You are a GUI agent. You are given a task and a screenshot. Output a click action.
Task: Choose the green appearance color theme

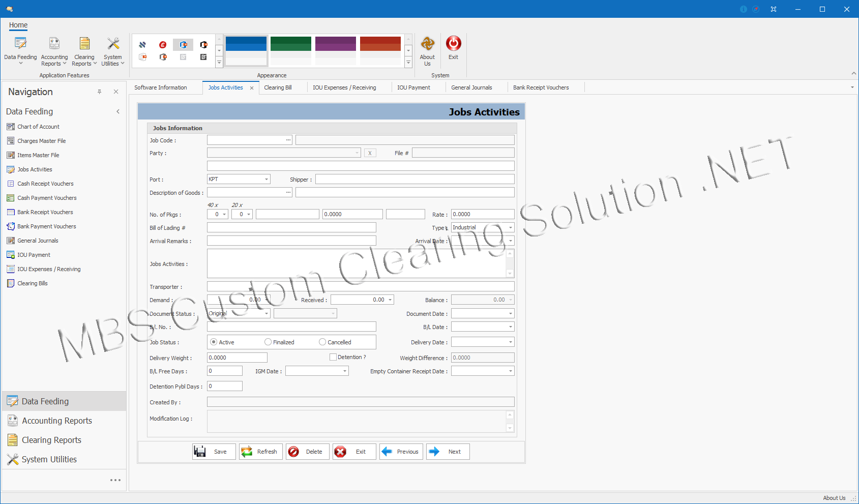pos(291,50)
